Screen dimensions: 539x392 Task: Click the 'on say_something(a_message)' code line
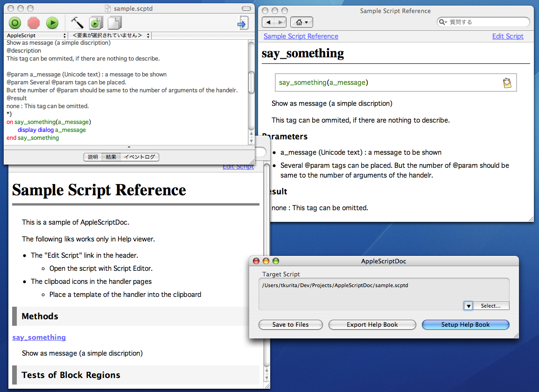point(49,122)
